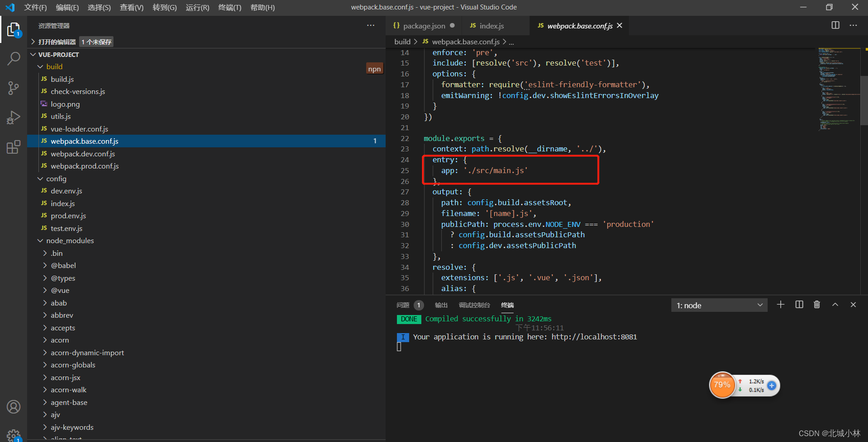
Task: Switch to the package.json tab
Action: (x=424, y=26)
